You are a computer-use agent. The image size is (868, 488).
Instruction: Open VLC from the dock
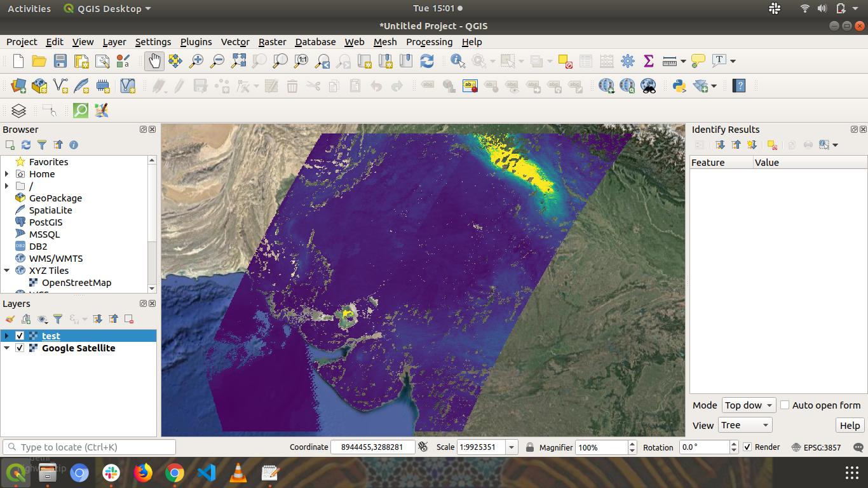click(238, 473)
